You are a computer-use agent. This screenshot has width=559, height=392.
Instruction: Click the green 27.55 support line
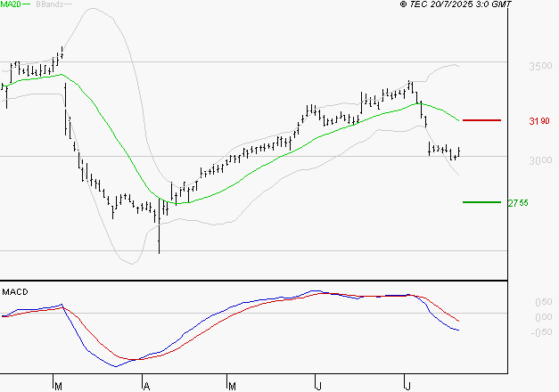pos(481,202)
